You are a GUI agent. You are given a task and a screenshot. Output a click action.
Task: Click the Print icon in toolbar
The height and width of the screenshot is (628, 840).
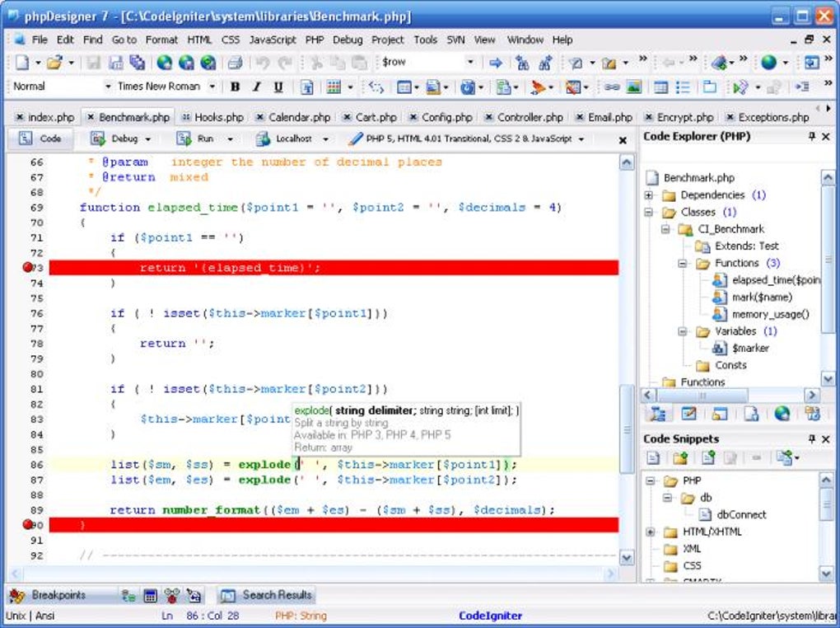point(235,63)
